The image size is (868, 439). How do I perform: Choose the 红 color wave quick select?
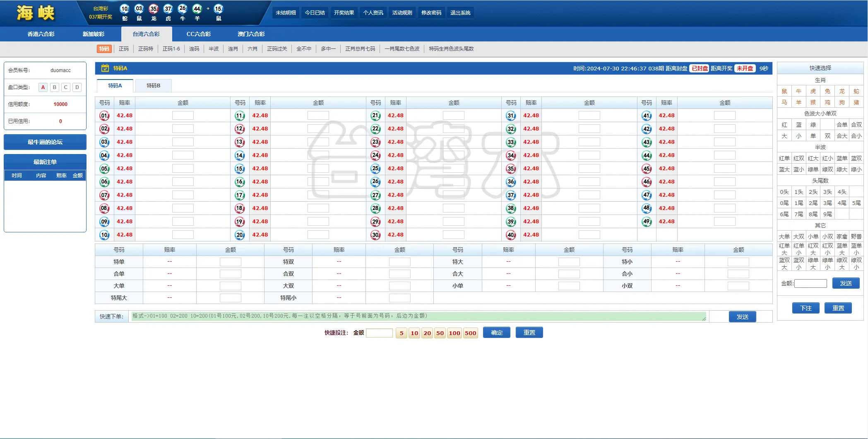(x=784, y=125)
